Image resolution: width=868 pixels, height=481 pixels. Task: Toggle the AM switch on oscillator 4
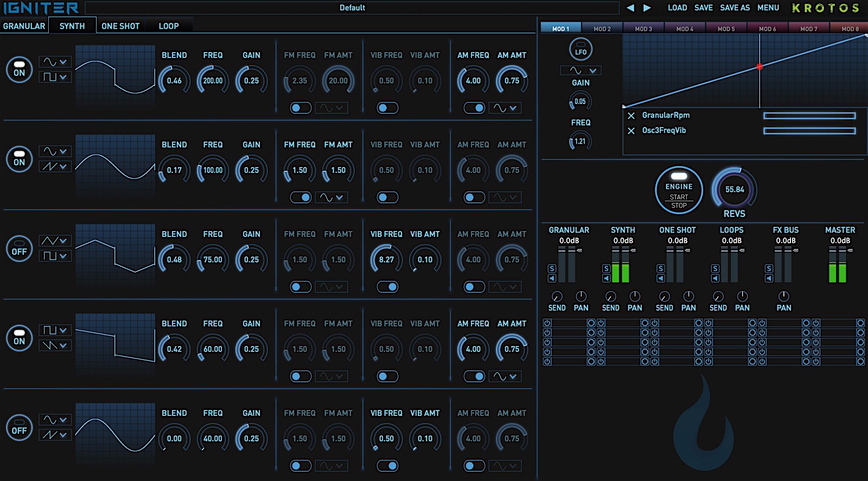pos(474,376)
